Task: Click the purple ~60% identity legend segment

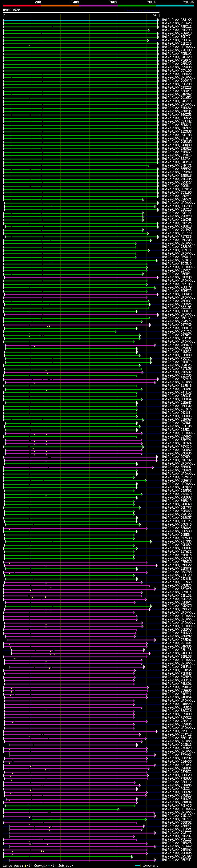Action: [x=99, y=6]
